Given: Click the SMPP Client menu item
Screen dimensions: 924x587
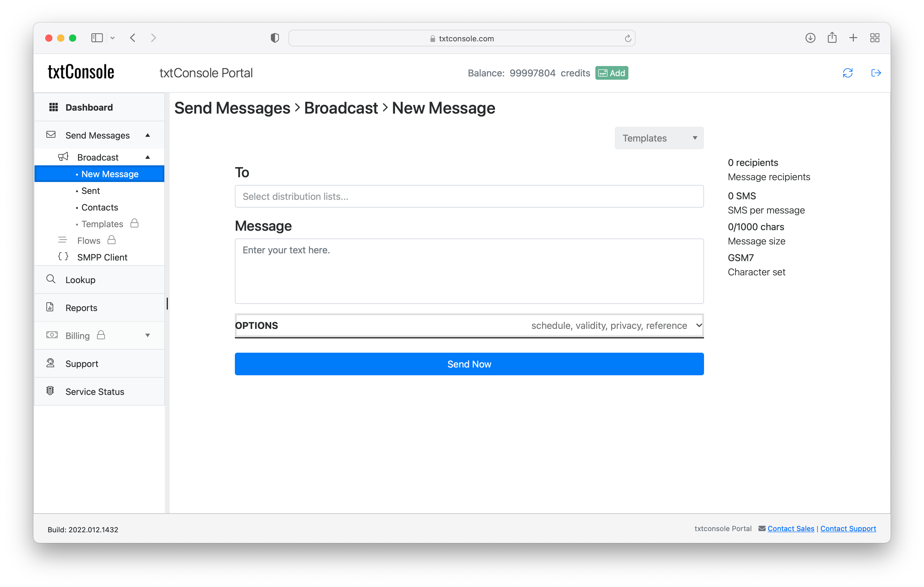Looking at the screenshot, I should pos(102,256).
